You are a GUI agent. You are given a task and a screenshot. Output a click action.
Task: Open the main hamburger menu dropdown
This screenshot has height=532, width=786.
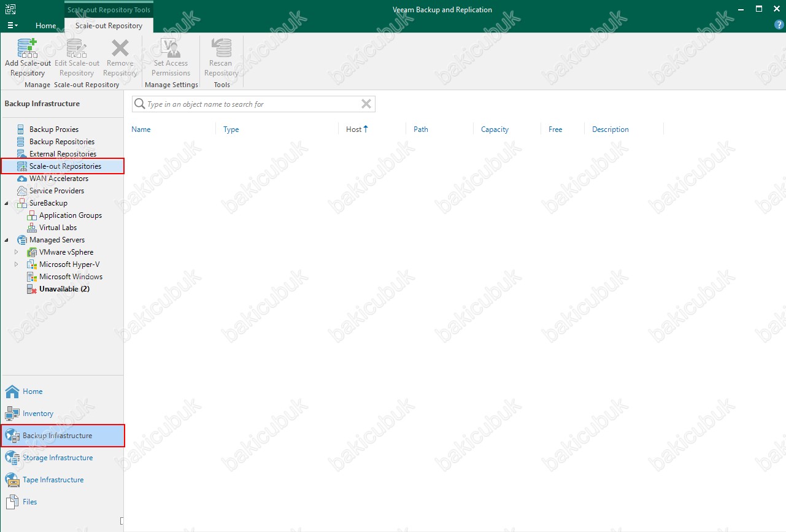click(12, 25)
